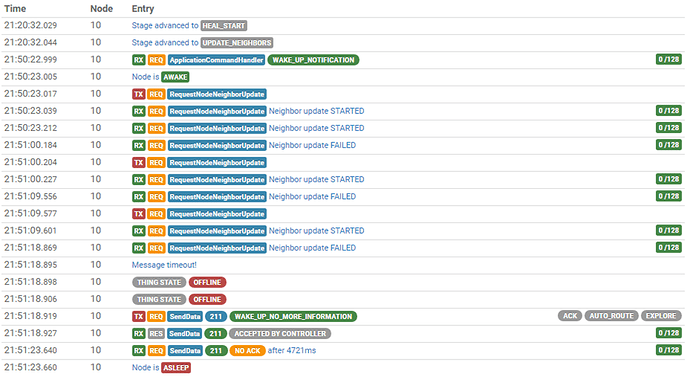The image size is (690, 376).
Task: Click the AUTO_ROUTE transmit option badge
Action: pyautogui.click(x=611, y=316)
